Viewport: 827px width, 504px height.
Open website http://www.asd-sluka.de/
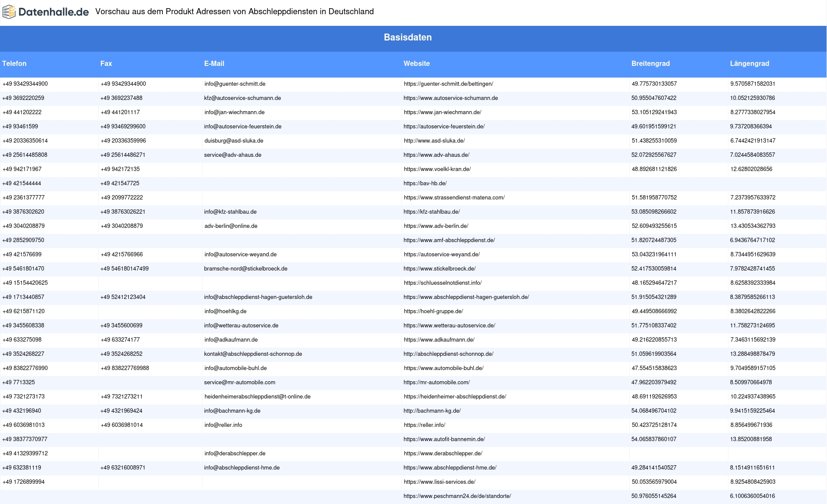[434, 141]
